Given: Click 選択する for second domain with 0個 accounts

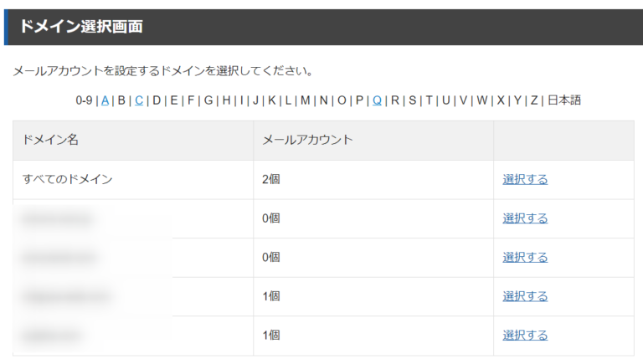Looking at the screenshot, I should pyautogui.click(x=525, y=257).
